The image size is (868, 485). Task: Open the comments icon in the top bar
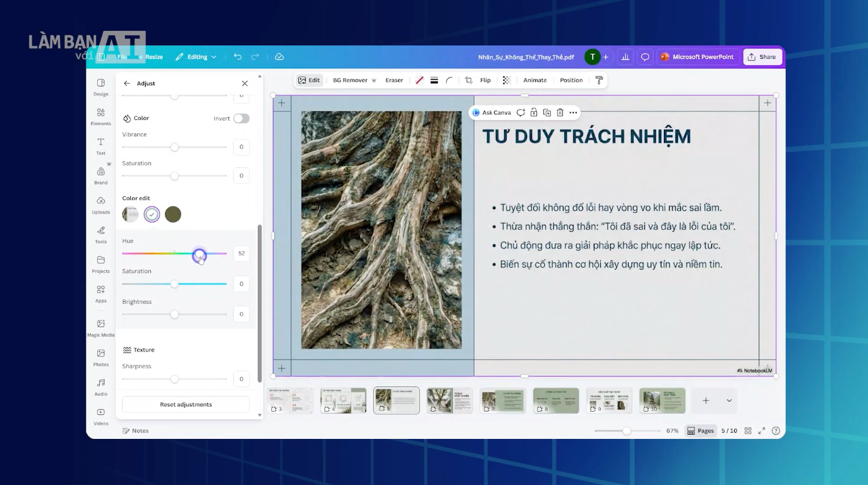(644, 57)
